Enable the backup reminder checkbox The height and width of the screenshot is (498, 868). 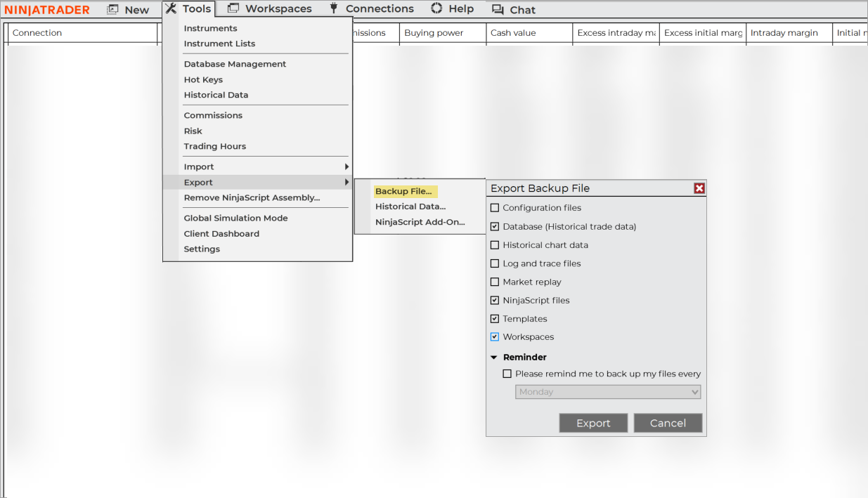(x=507, y=374)
